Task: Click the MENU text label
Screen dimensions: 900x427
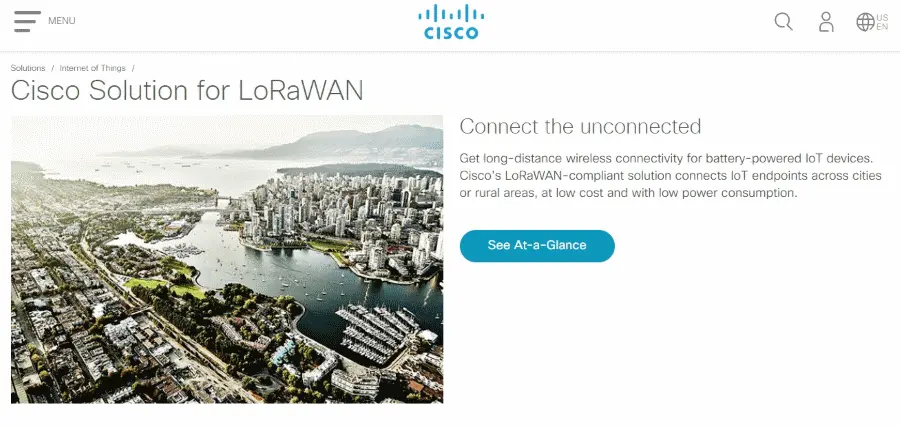Action: [x=61, y=21]
